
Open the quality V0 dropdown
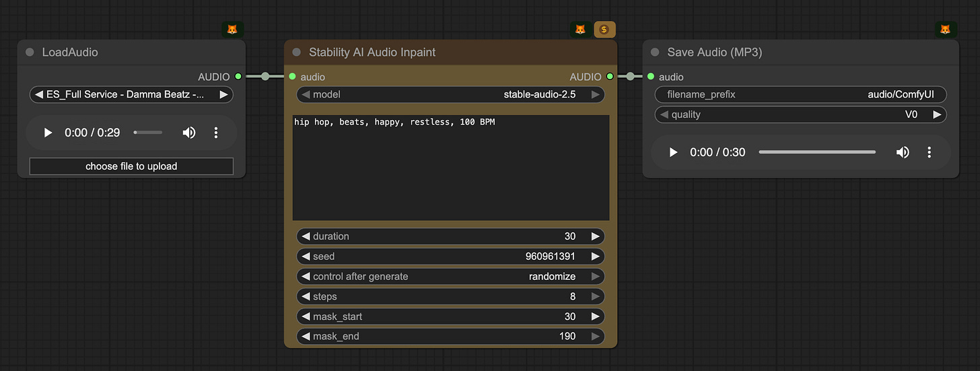(x=801, y=114)
